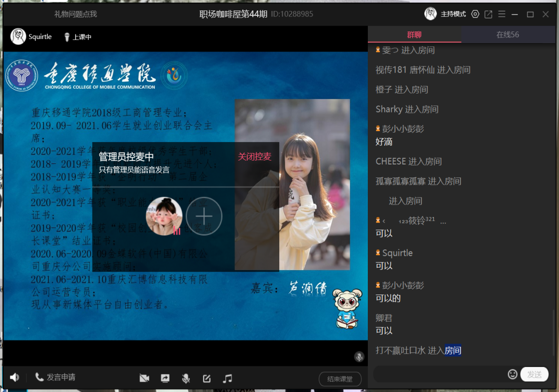Click the 发送 send button

click(534, 374)
